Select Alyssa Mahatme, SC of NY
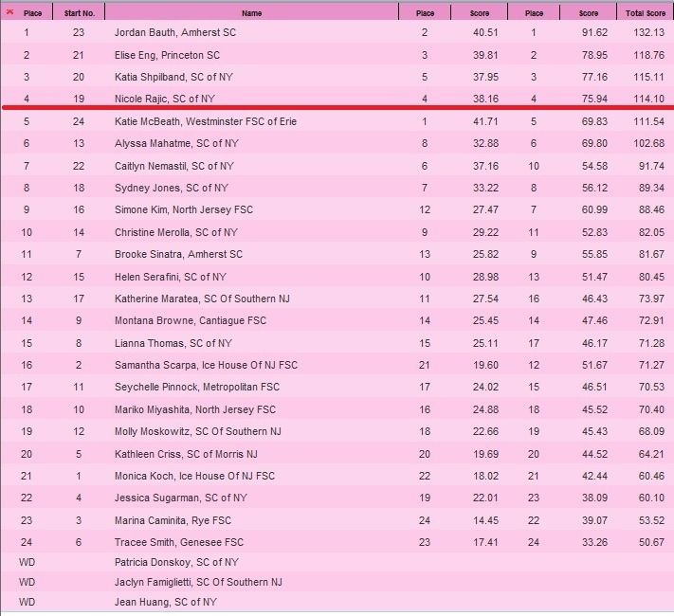Viewport: 674px width, 616px height. (176, 144)
